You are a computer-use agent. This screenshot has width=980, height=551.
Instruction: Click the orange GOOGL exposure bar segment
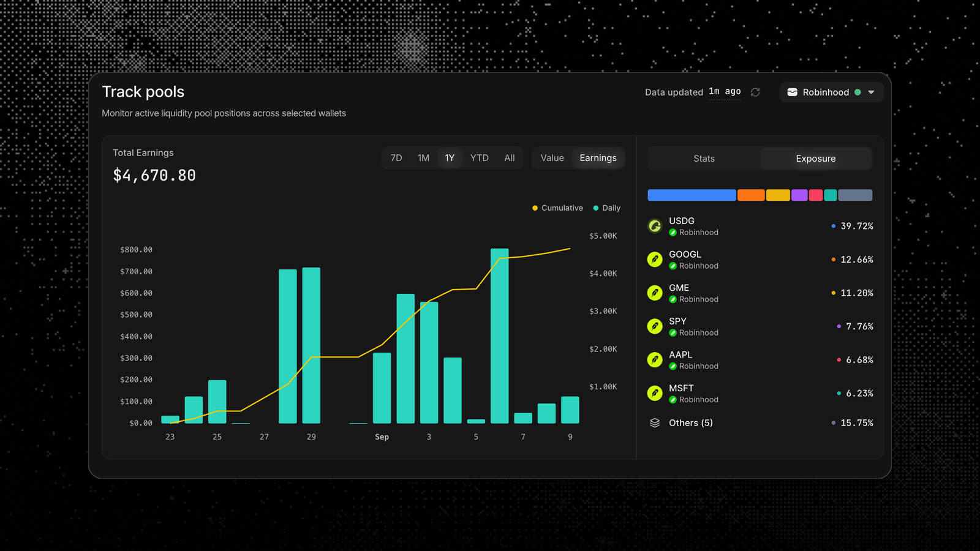click(751, 195)
